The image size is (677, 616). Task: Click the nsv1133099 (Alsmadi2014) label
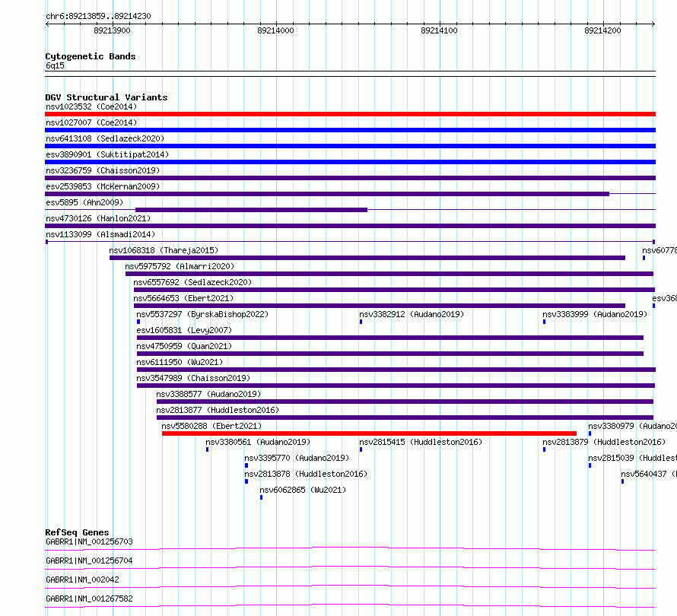point(100,234)
